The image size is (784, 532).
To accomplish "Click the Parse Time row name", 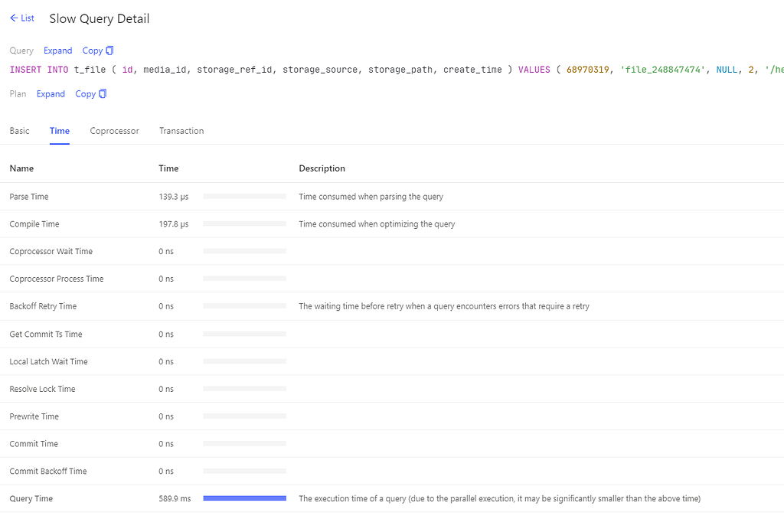I will [29, 197].
